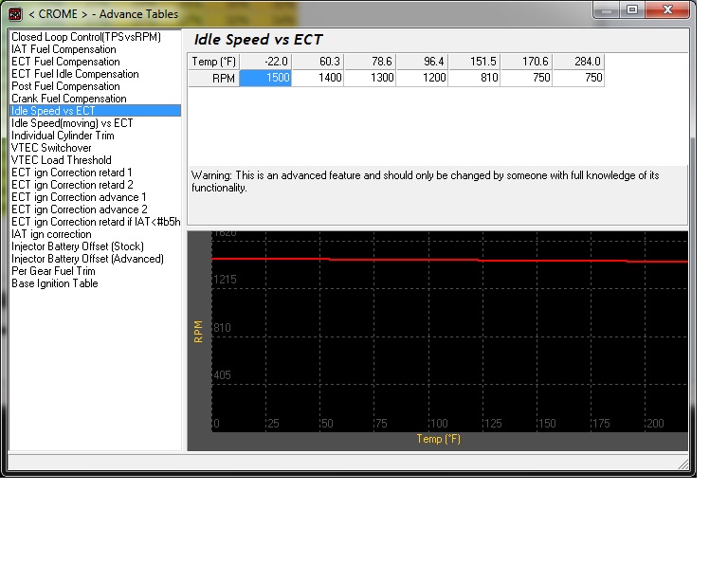Screen dimensions: 728x582
Task: Select VTEC Switchover item
Action: pyautogui.click(x=51, y=148)
